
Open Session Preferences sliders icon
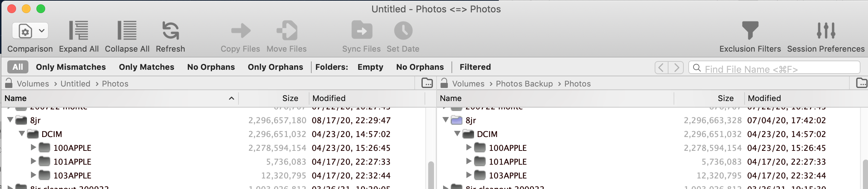[x=826, y=31]
